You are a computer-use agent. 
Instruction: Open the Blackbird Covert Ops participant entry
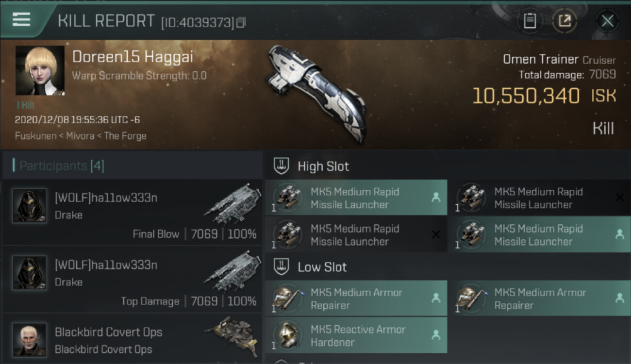coord(132,339)
